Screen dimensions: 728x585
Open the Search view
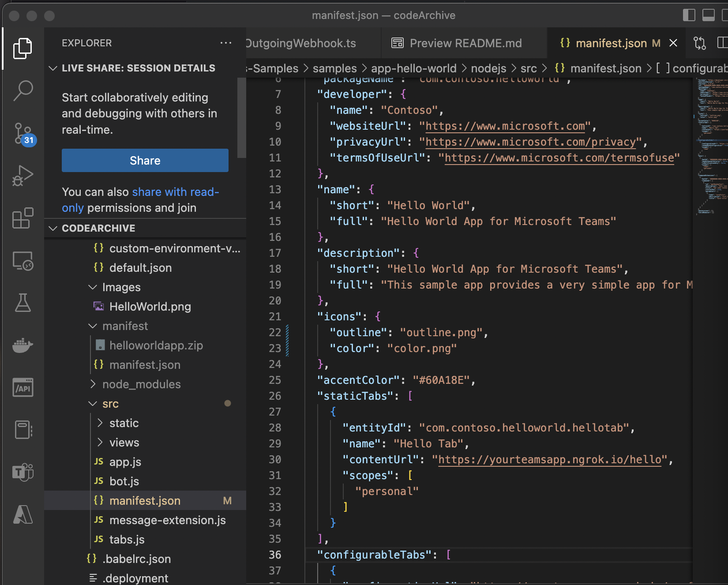click(23, 90)
